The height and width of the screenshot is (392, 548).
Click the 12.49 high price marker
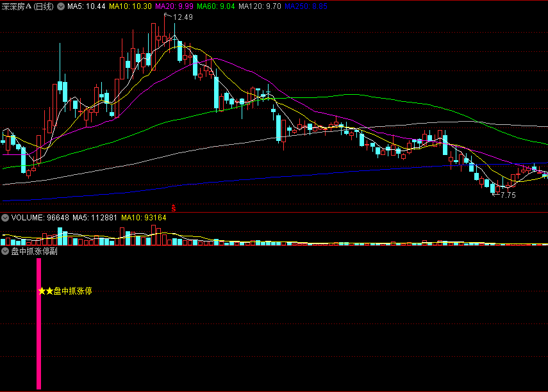click(183, 17)
